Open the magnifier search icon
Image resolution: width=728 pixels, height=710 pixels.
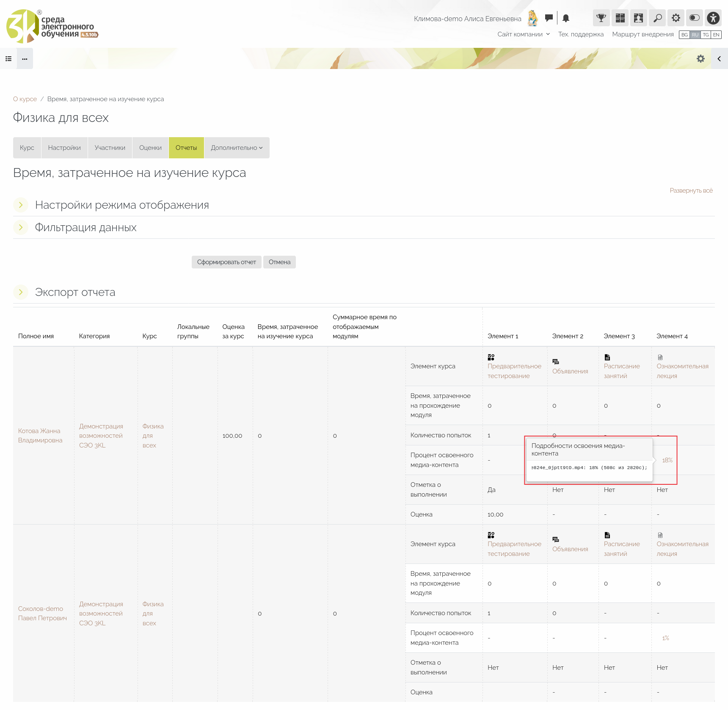(x=657, y=18)
